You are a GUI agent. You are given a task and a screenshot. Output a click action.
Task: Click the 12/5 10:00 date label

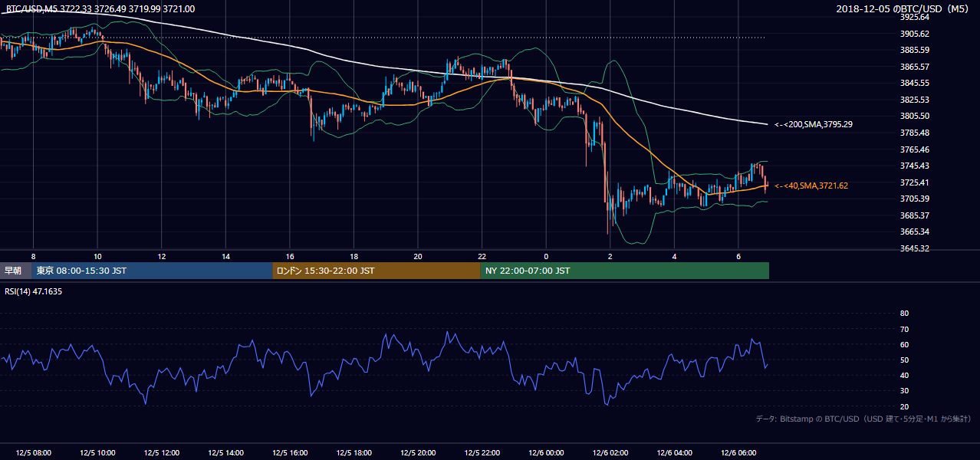click(97, 453)
